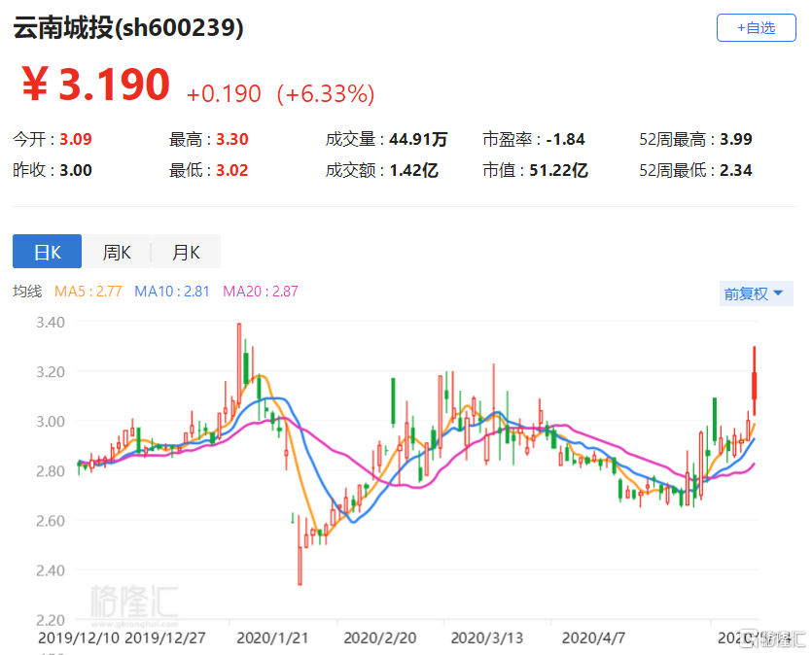Select the MA20 : 2.87 moving average label
The width and height of the screenshot is (812, 655).
click(x=261, y=292)
